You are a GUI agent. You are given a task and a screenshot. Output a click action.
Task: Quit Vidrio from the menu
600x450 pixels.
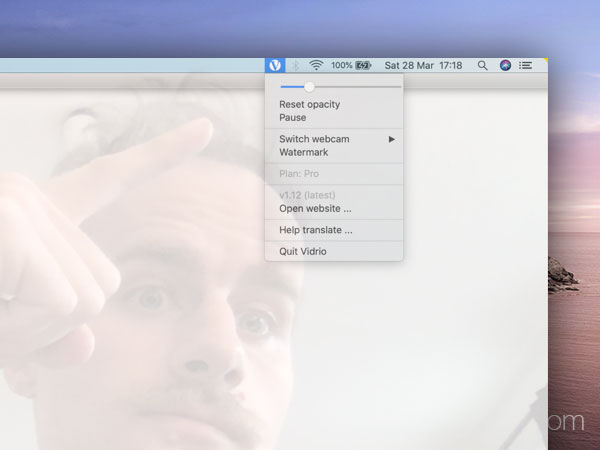(x=334, y=251)
